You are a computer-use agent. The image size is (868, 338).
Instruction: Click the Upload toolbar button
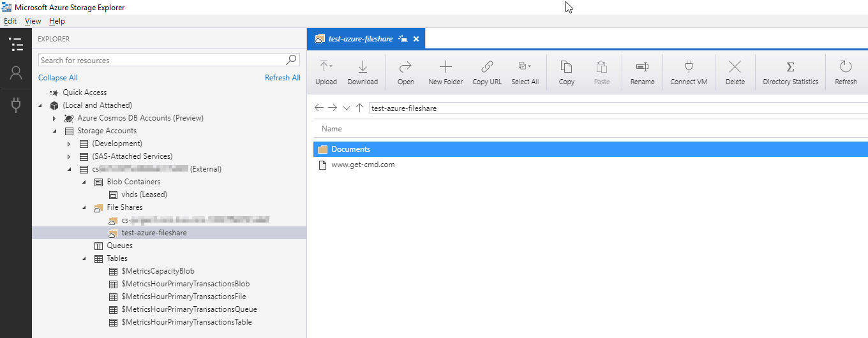pos(326,73)
